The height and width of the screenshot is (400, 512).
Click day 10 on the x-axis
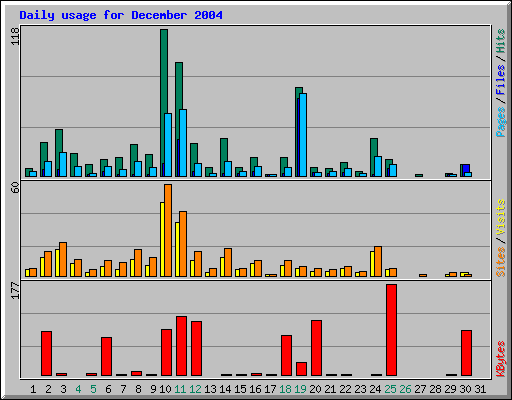click(x=165, y=389)
